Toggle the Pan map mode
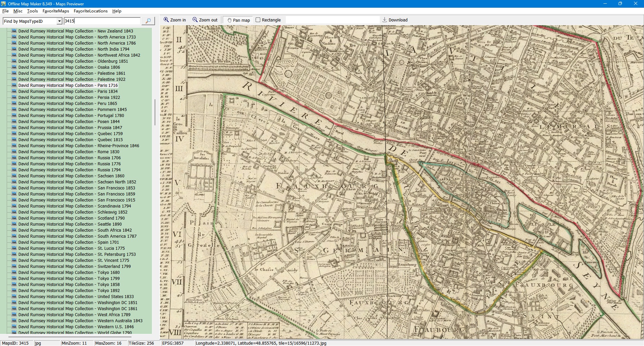This screenshot has width=644, height=346. point(238,20)
